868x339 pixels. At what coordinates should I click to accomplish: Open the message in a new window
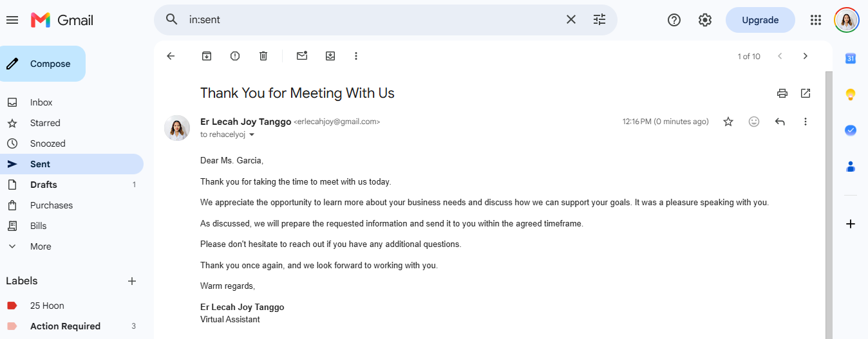806,93
